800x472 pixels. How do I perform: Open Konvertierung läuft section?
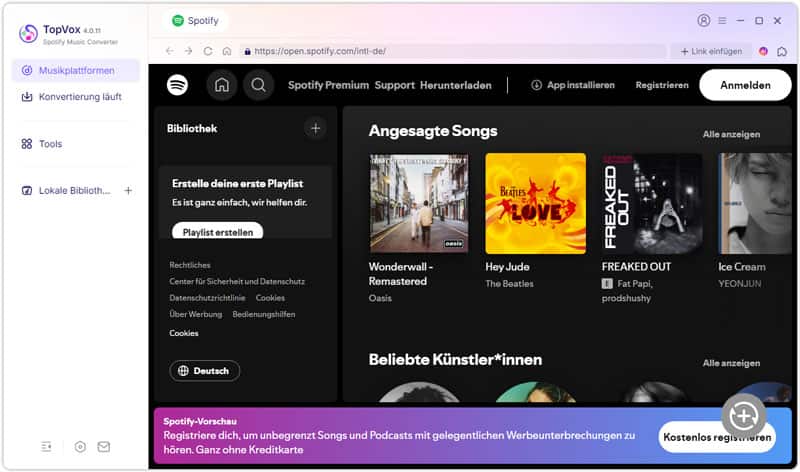pos(76,96)
